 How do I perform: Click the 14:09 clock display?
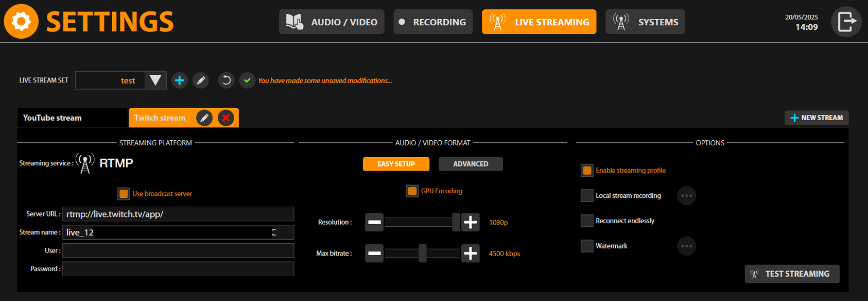coord(807,27)
